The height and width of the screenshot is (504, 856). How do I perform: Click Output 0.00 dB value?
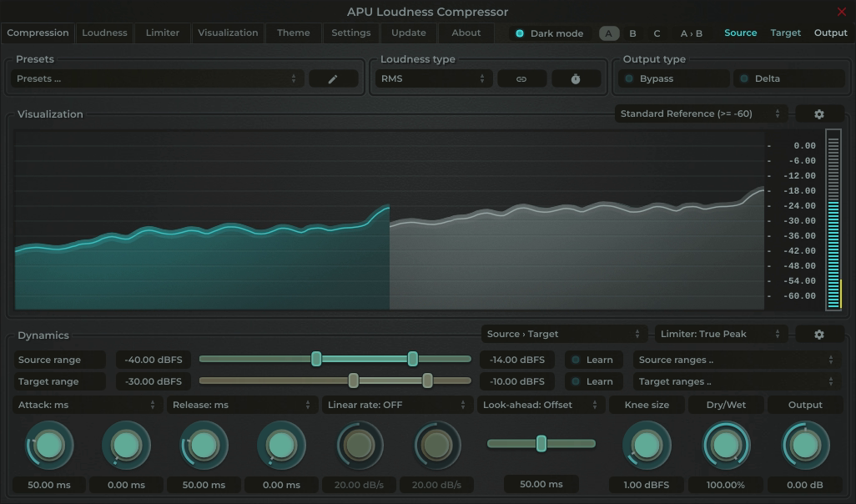coord(805,485)
